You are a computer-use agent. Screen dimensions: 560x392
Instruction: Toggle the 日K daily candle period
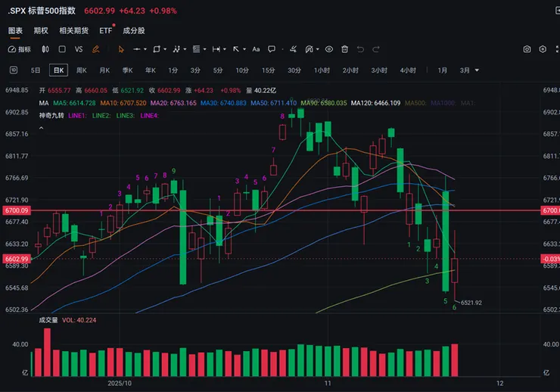click(58, 70)
